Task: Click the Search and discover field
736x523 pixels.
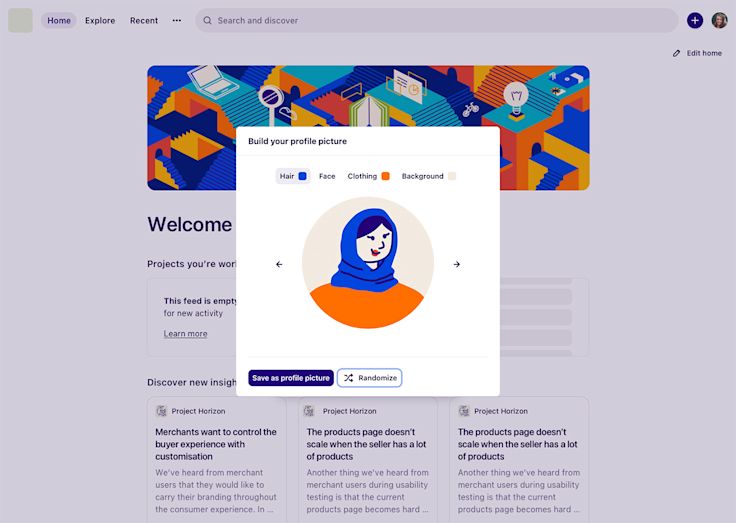Action: pos(437,21)
